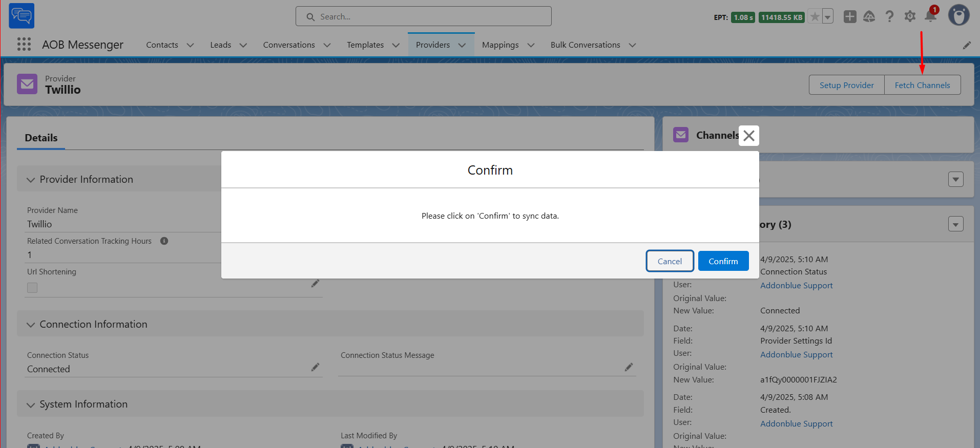Screen dimensions: 980x448
Task: Go to the Bulk Conversations tab
Action: (x=585, y=45)
